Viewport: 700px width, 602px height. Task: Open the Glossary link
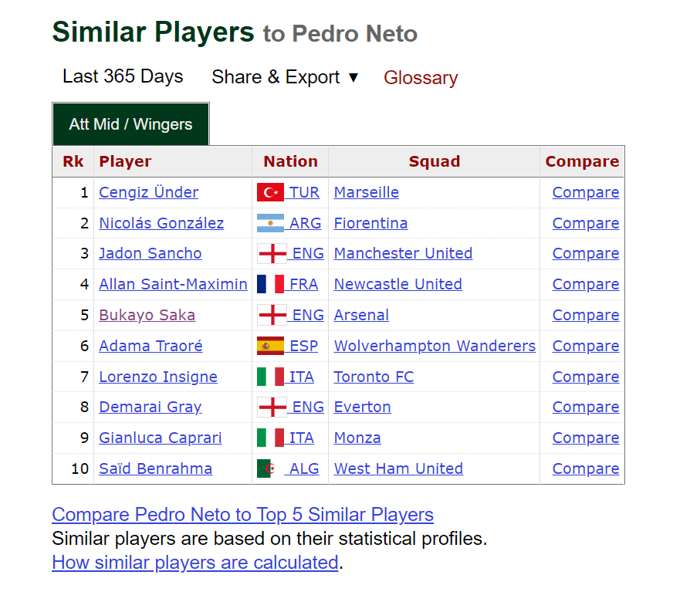pos(421,78)
